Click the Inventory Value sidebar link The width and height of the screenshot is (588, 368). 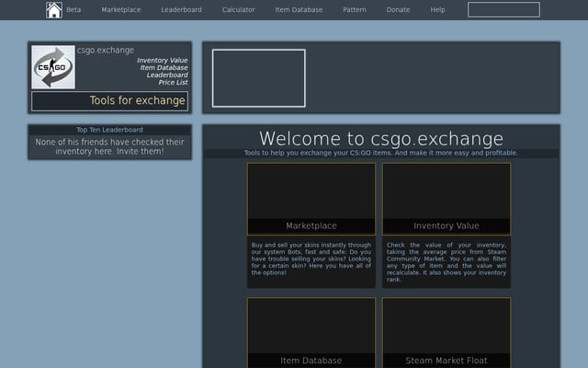coord(163,61)
